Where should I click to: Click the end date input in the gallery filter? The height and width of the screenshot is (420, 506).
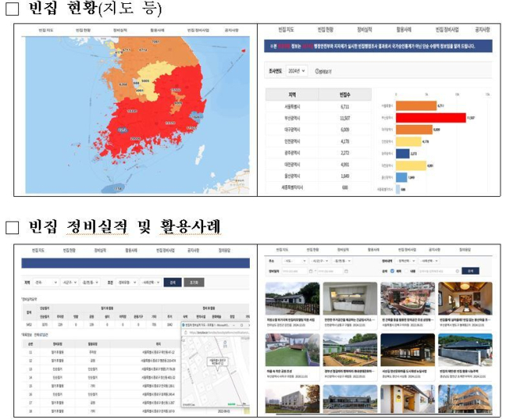[330, 271]
